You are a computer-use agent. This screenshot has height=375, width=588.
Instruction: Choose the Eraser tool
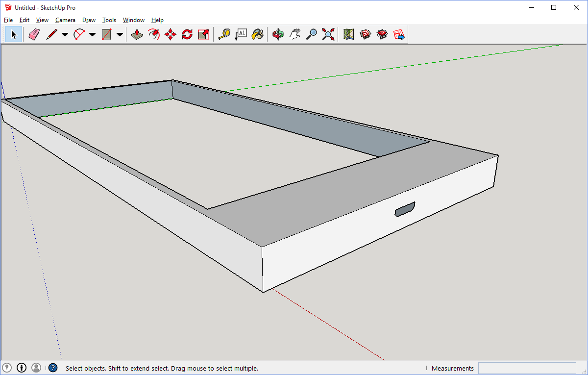pos(33,34)
